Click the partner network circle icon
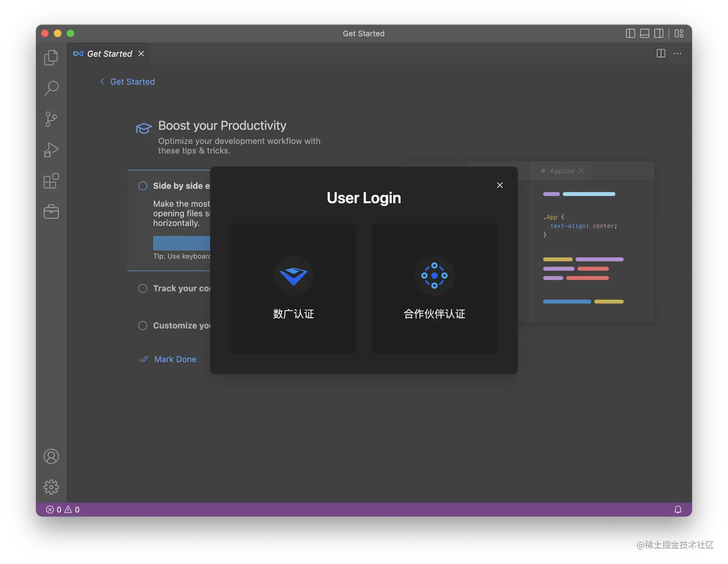The height and width of the screenshot is (564, 728). pos(434,275)
